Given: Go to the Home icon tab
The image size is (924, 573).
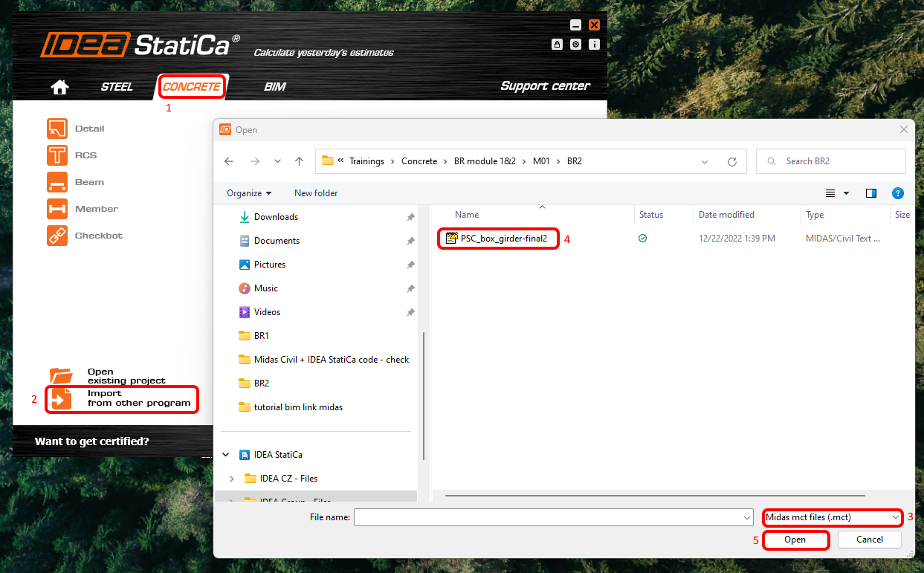Looking at the screenshot, I should [60, 87].
